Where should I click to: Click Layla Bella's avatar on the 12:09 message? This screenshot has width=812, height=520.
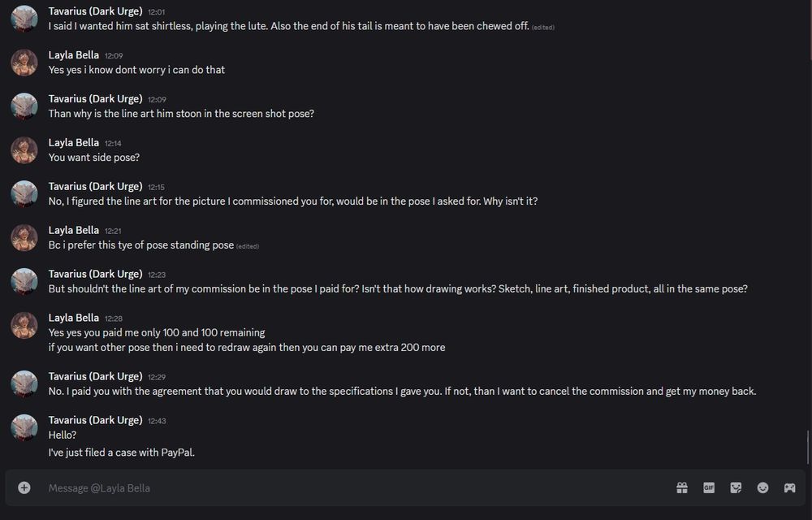coord(24,63)
